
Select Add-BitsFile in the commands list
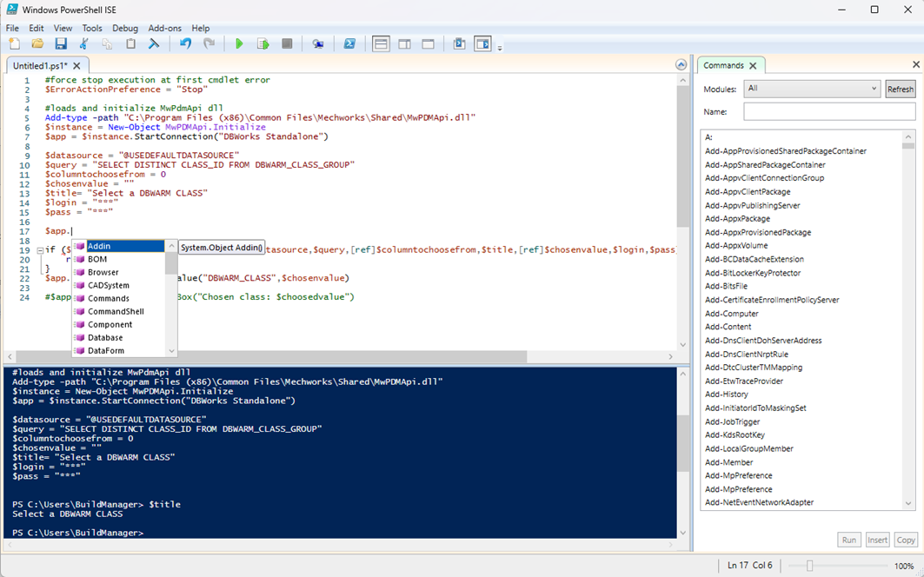[726, 286]
